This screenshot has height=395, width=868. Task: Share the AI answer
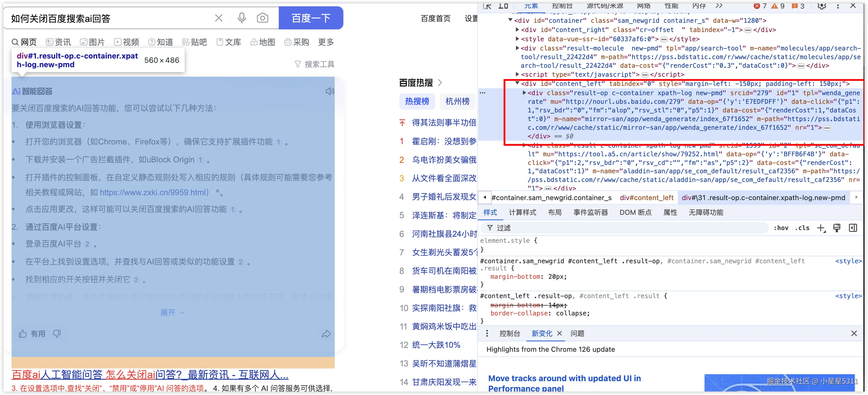pos(326,334)
